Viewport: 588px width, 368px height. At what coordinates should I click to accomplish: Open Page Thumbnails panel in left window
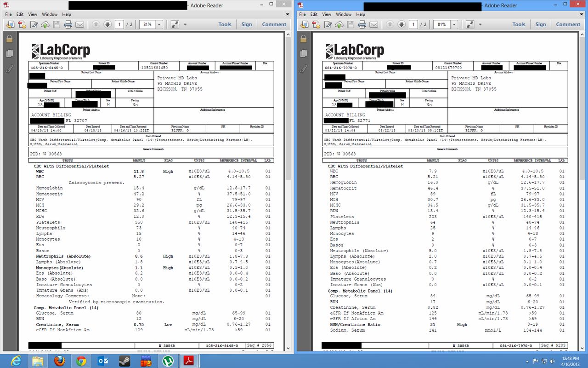click(9, 54)
